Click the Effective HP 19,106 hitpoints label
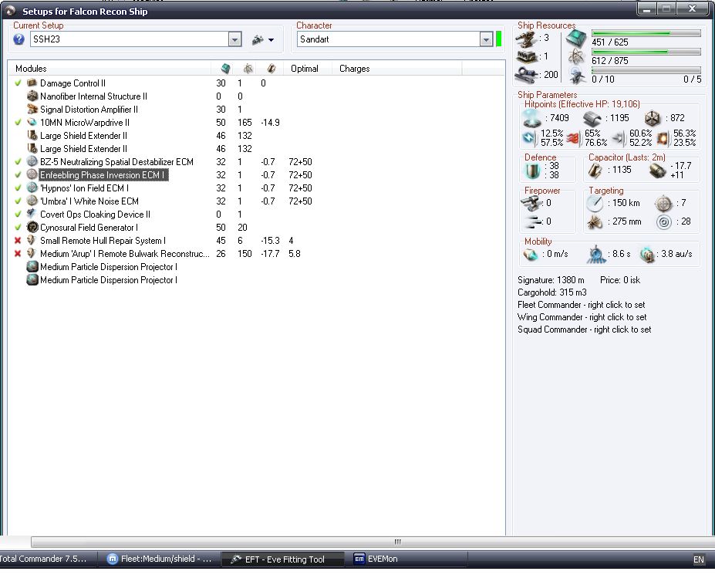 (x=582, y=104)
